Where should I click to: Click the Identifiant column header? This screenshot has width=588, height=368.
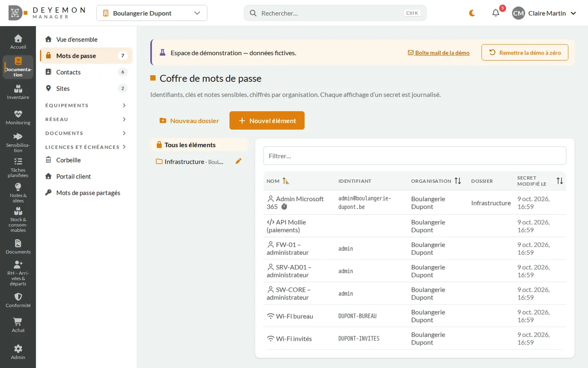(x=355, y=181)
